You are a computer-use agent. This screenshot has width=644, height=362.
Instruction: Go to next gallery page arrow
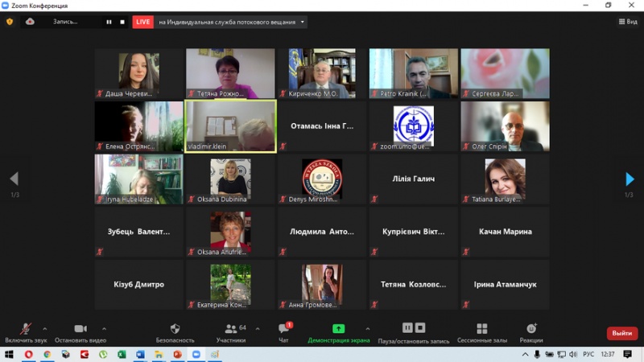pos(630,179)
